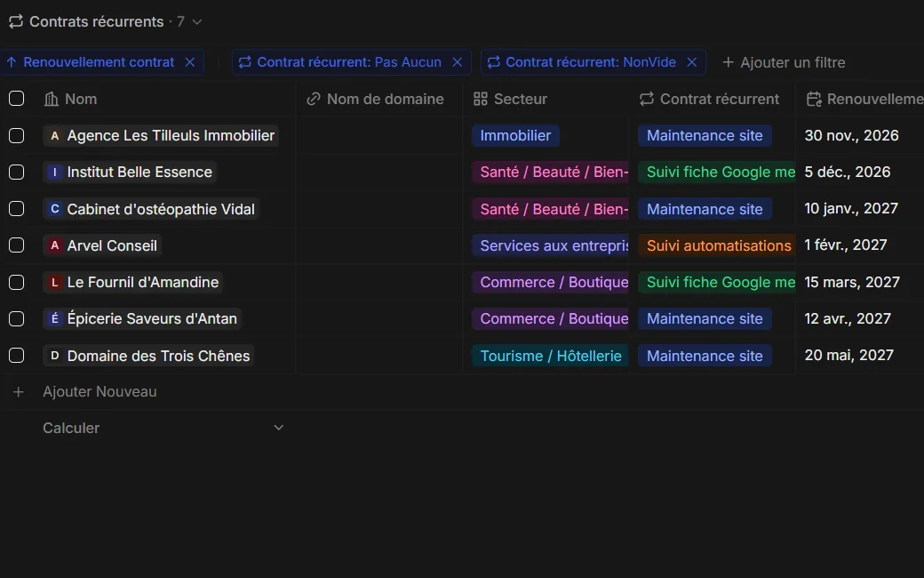Image resolution: width=924 pixels, height=578 pixels.
Task: Click the recurring loop icon beside Contrats récurrents
Action: pyautogui.click(x=16, y=22)
